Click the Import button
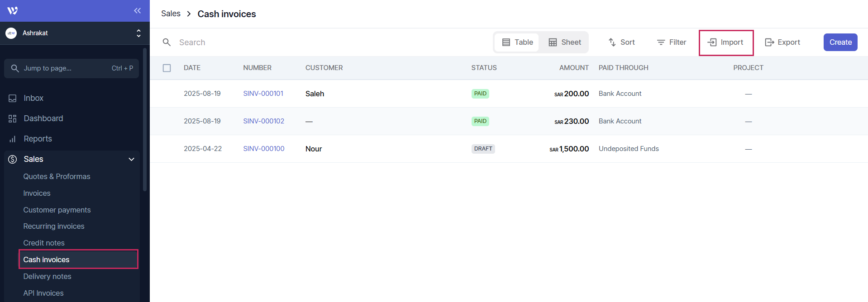The image size is (868, 302). click(x=725, y=42)
